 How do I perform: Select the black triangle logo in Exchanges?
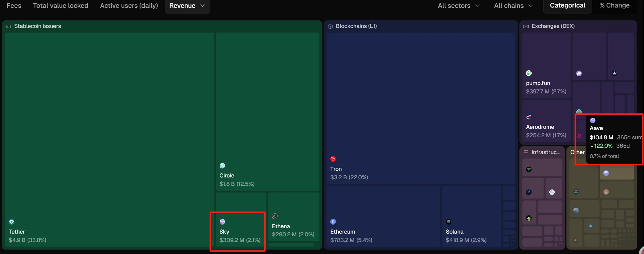(x=614, y=73)
